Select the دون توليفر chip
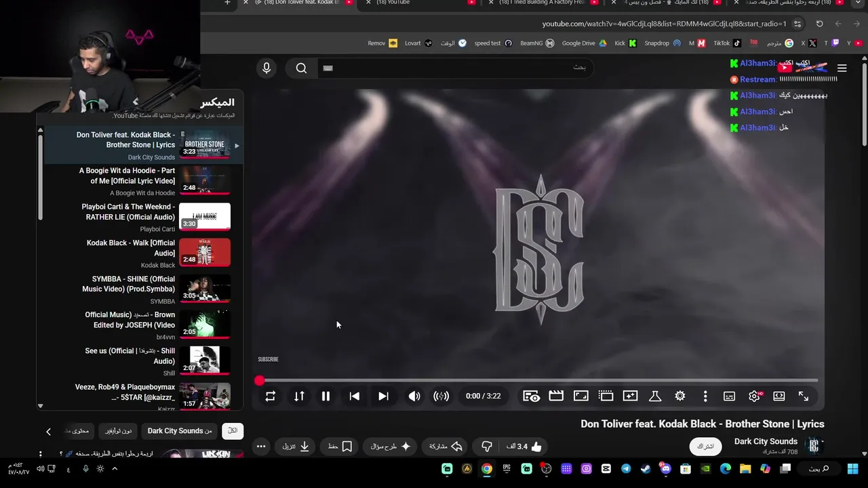 (x=119, y=431)
